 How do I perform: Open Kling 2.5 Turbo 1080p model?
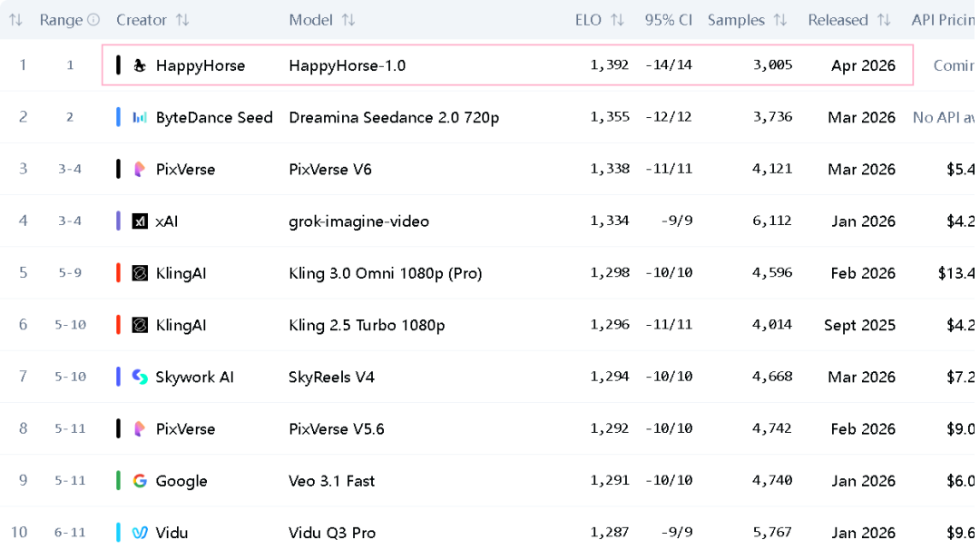coord(367,325)
